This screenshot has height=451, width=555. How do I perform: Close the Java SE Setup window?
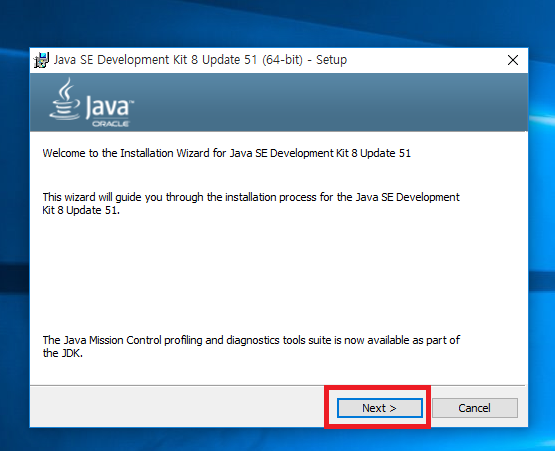513,60
